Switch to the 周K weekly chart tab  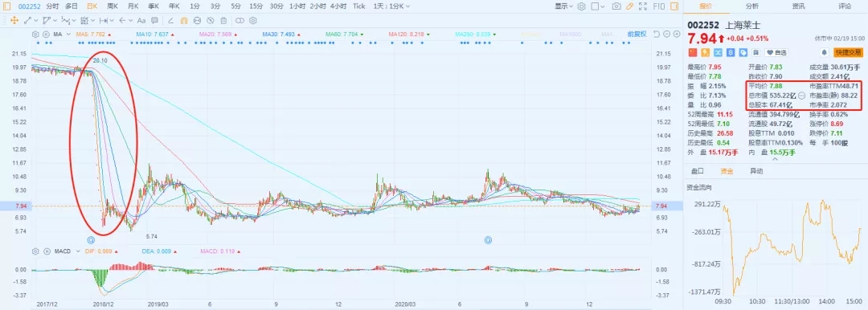(113, 6)
